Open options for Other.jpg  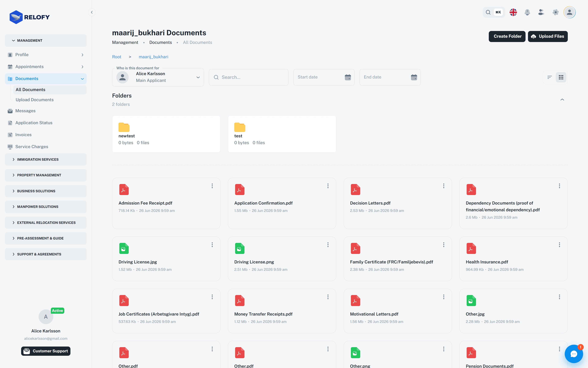pos(559,297)
